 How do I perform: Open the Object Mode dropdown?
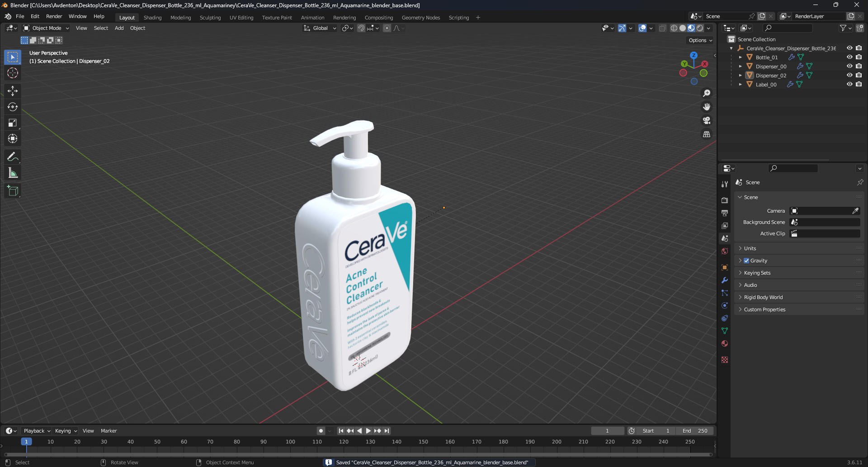[x=46, y=28]
